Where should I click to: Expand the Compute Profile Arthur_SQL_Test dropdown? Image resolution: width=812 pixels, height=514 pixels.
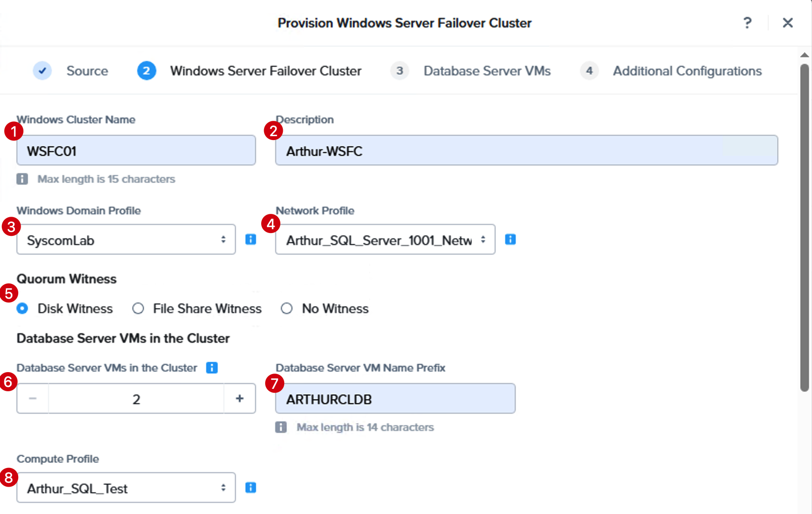(x=126, y=488)
